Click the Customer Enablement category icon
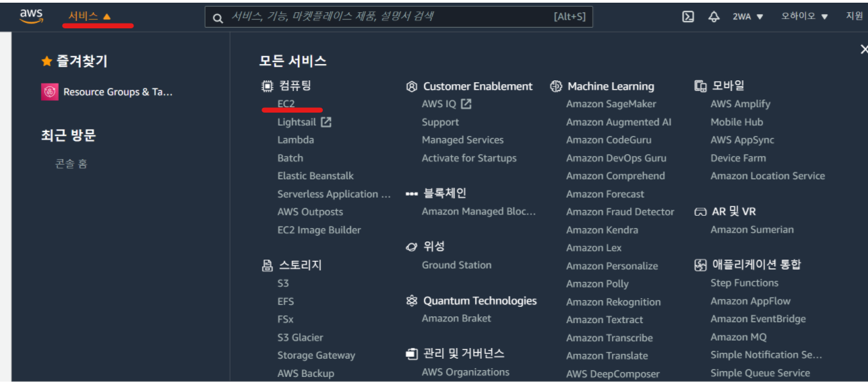This screenshot has width=868, height=383. 412,86
